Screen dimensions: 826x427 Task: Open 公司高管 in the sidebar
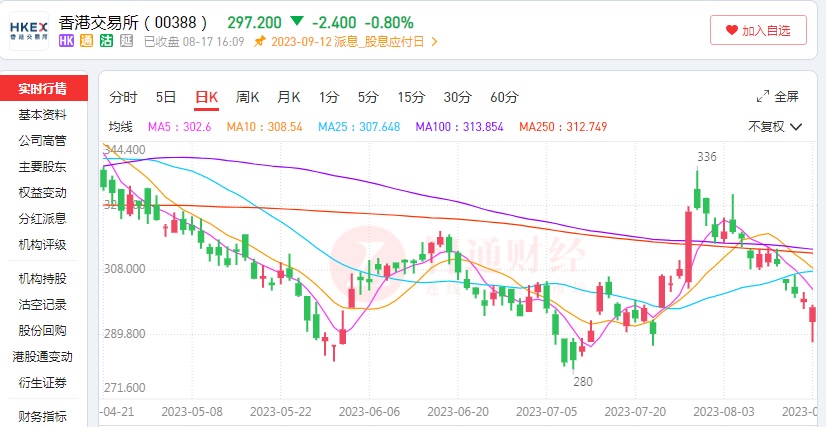[x=43, y=141]
